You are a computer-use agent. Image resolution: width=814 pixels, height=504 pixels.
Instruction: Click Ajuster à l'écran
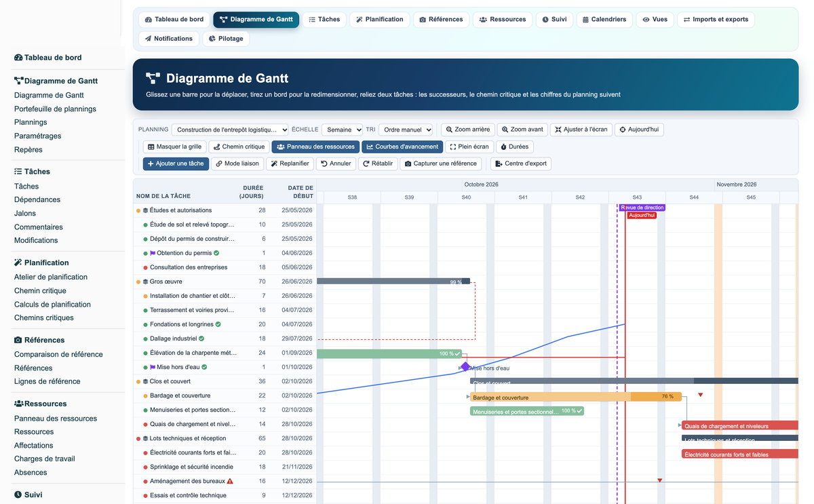(581, 130)
